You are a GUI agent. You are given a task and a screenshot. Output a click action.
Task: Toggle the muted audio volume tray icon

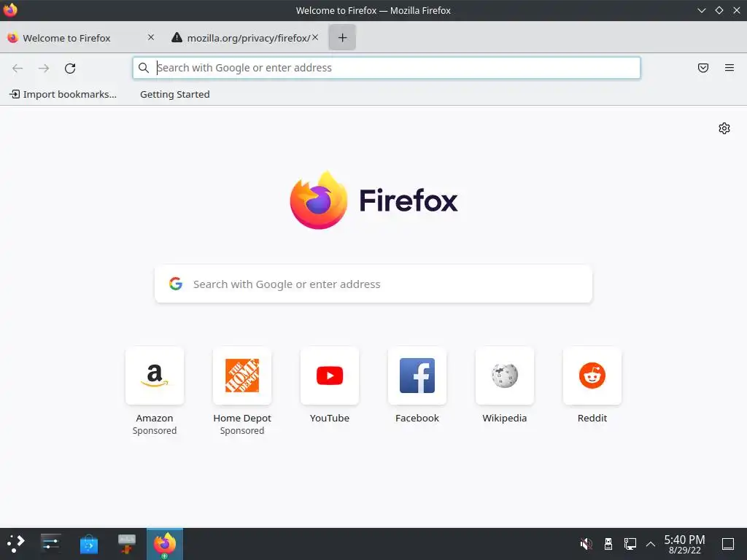click(586, 544)
